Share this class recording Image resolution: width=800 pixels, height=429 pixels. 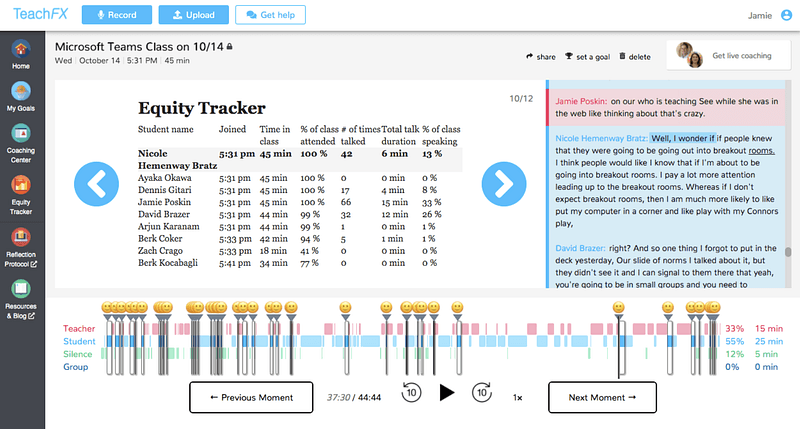coord(540,57)
